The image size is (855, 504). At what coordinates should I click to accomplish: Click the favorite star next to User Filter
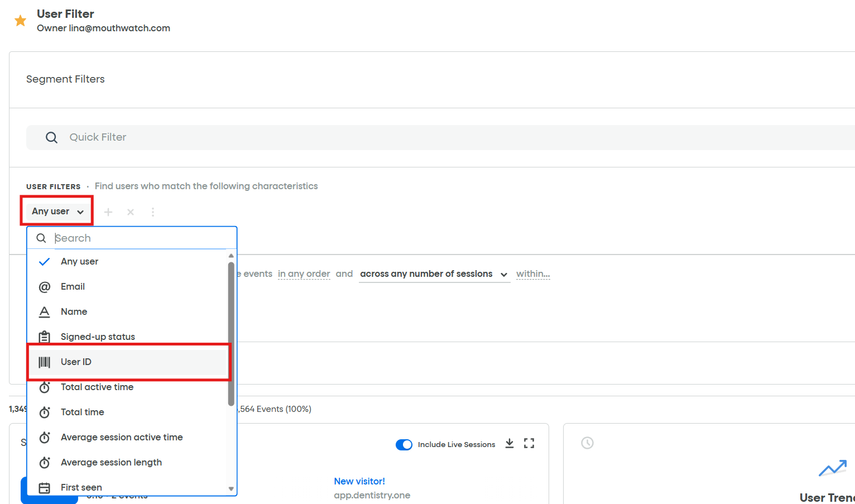click(20, 20)
